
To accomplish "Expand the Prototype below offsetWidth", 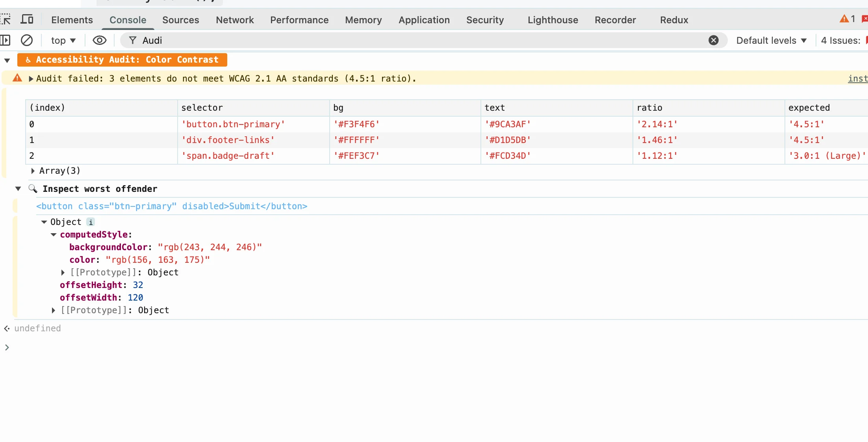I will (54, 310).
